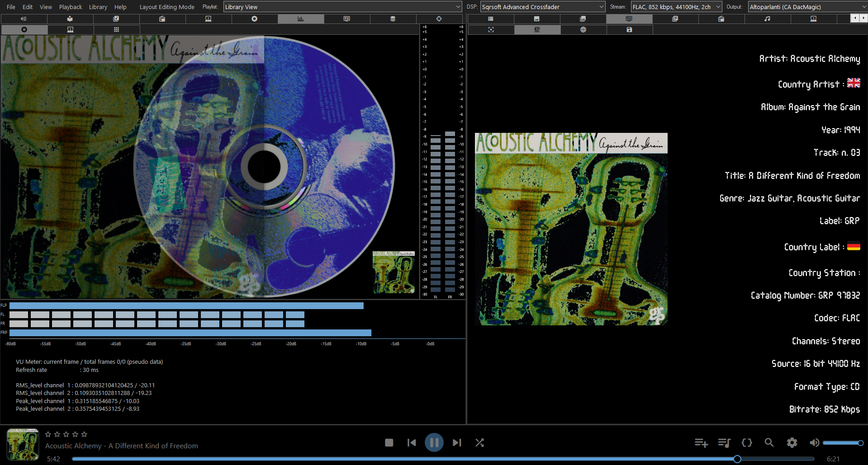Switch to the disc tab in left top toolbar
Viewport: 868px width, 465px height.
(x=255, y=19)
